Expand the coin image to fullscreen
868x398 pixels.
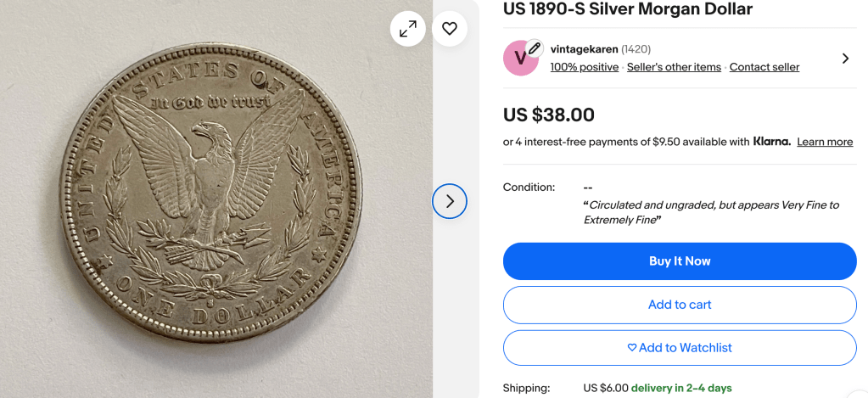coord(408,29)
